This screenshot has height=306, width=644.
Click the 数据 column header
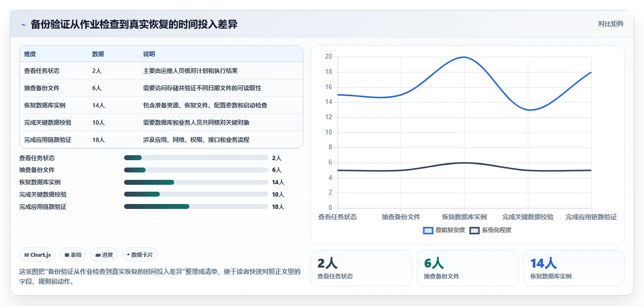98,54
